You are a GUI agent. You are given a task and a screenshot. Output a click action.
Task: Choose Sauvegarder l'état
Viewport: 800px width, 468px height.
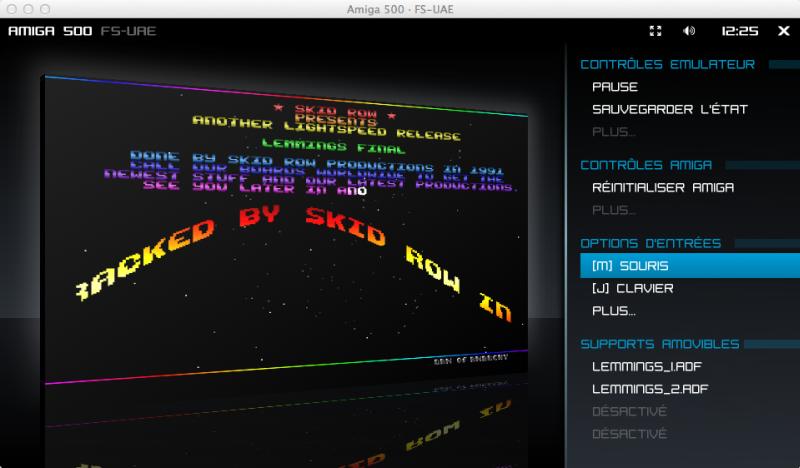pos(669,109)
